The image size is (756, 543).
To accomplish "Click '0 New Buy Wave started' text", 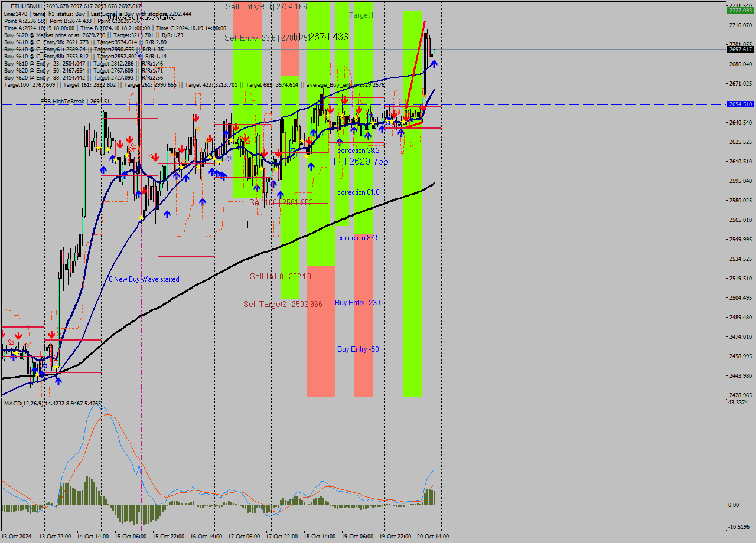I will coord(144,279).
